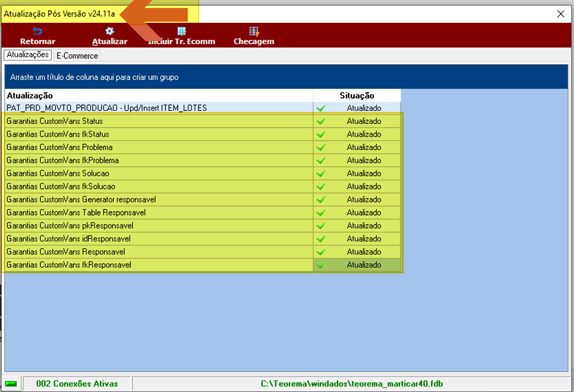Select row Garantias CustomVans Generator responsavel
This screenshot has height=392, width=574.
(203, 200)
